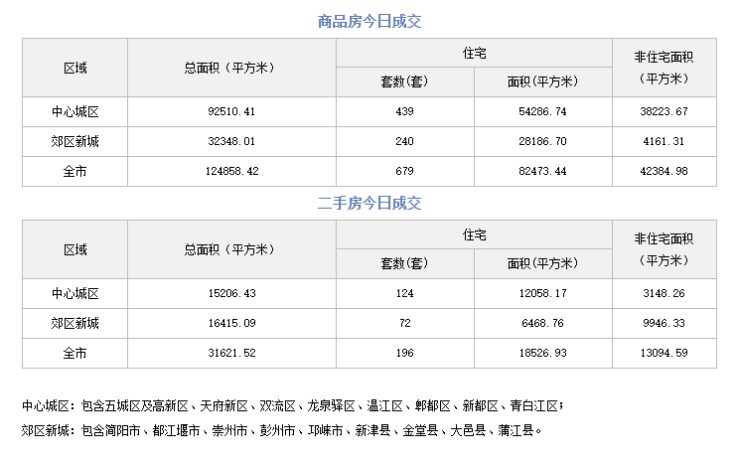Click 中心城区 row label in 商品房 table

[x=75, y=112]
